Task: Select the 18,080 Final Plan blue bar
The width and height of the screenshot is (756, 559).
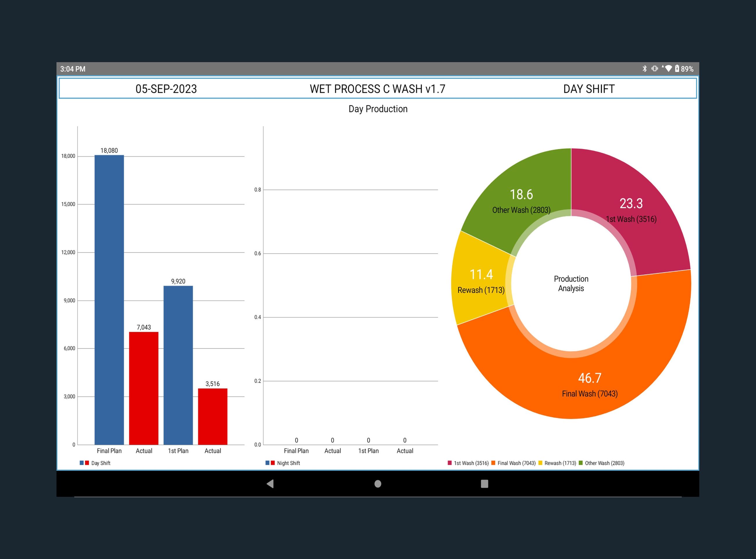Action: tap(109, 300)
